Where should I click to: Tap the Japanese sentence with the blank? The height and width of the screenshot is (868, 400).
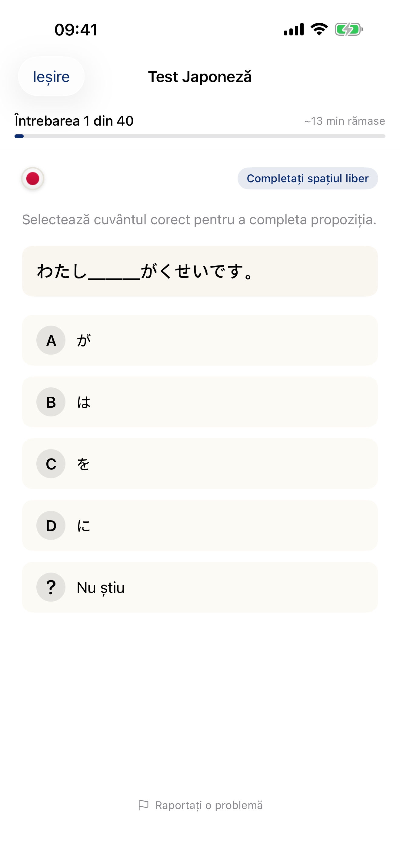click(x=200, y=271)
